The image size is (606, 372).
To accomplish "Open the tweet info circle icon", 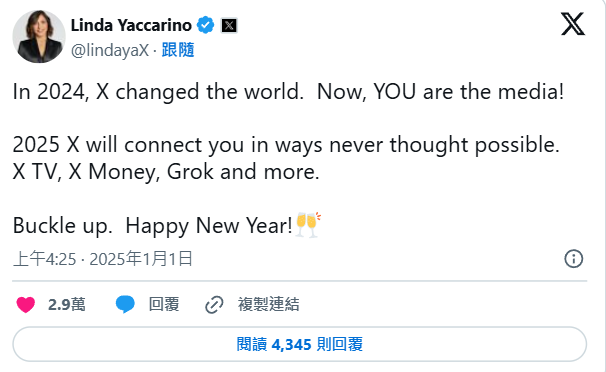I will point(574,258).
